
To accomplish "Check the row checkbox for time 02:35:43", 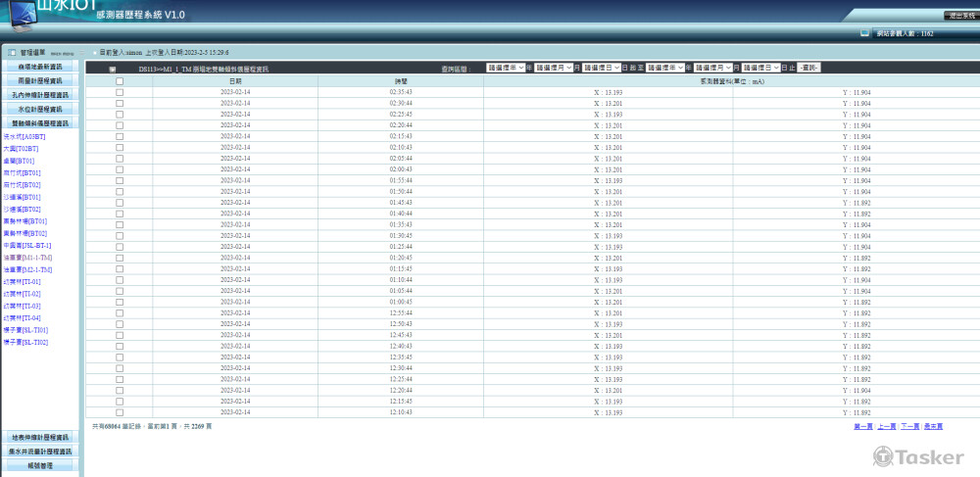I will (x=120, y=92).
